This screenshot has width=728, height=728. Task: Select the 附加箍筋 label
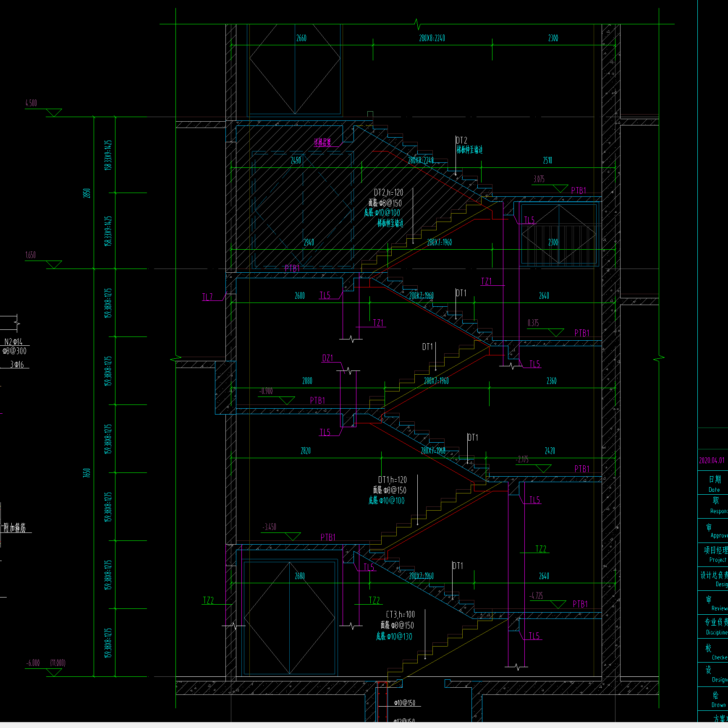[15, 528]
